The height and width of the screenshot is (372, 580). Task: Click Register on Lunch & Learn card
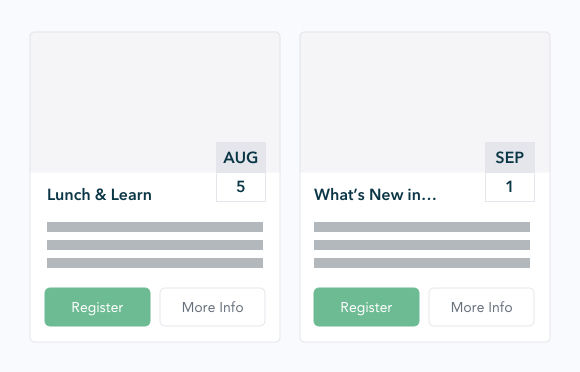[x=97, y=307]
